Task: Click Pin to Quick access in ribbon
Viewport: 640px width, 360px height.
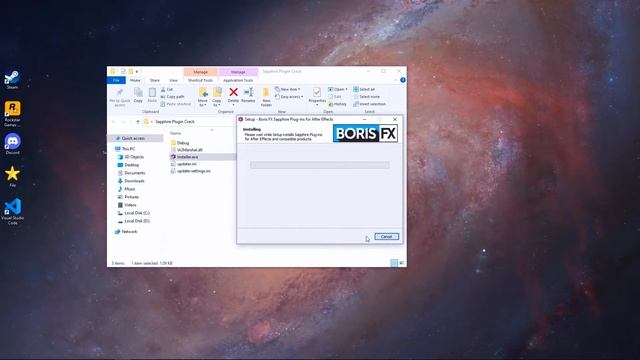Action: click(x=120, y=98)
